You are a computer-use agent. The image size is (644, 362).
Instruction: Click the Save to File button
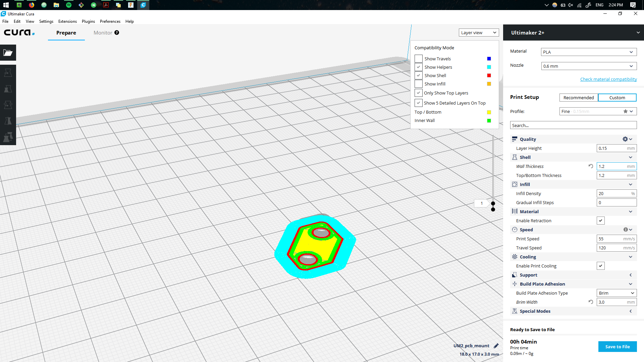click(x=617, y=347)
